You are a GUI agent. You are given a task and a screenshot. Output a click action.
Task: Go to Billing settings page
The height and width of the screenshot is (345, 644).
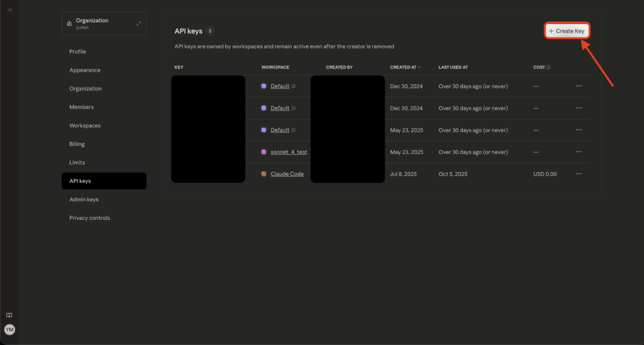tap(77, 144)
